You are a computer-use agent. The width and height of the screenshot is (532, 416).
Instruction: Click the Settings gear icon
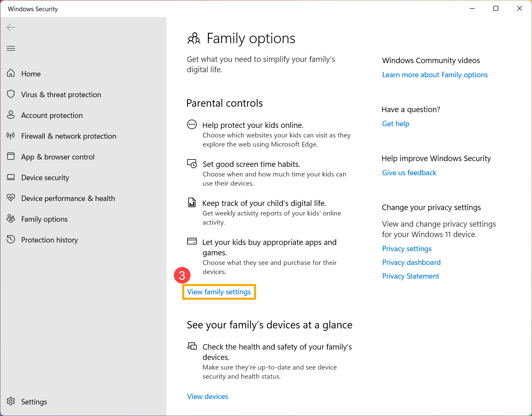pos(11,401)
